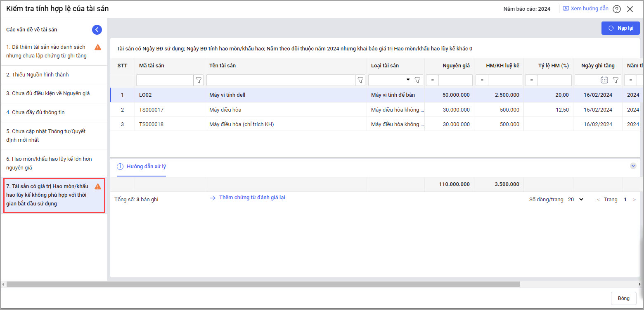This screenshot has height=310, width=644.
Task: Click the Đóng button
Action: click(x=623, y=298)
